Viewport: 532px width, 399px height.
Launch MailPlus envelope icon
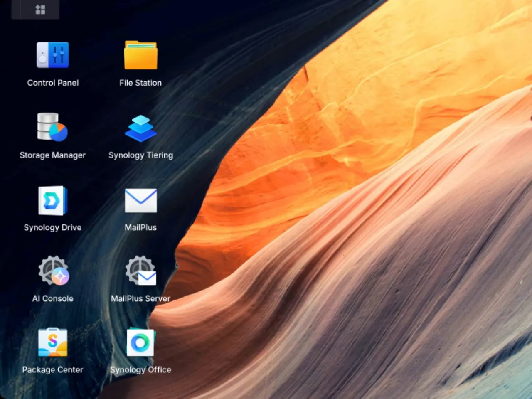click(x=140, y=200)
